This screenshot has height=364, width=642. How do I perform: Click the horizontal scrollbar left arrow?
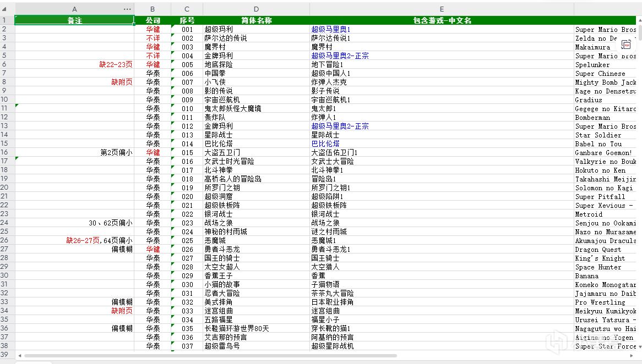point(19,356)
